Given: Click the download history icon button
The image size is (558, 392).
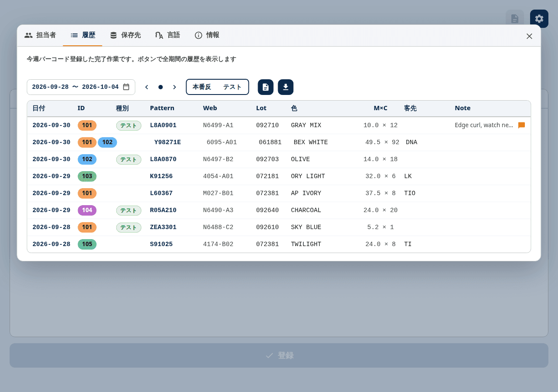Looking at the screenshot, I should pyautogui.click(x=286, y=87).
